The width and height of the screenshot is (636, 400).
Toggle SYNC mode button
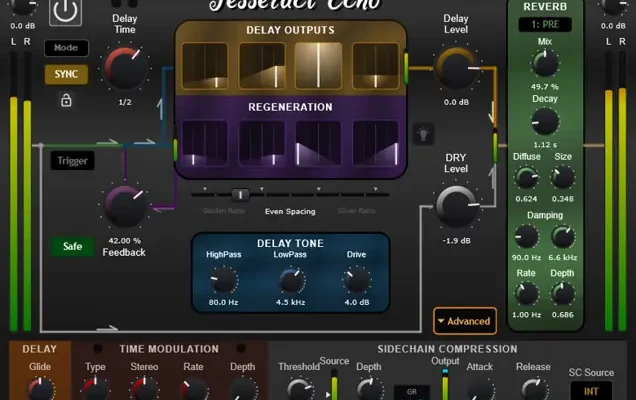(66, 74)
